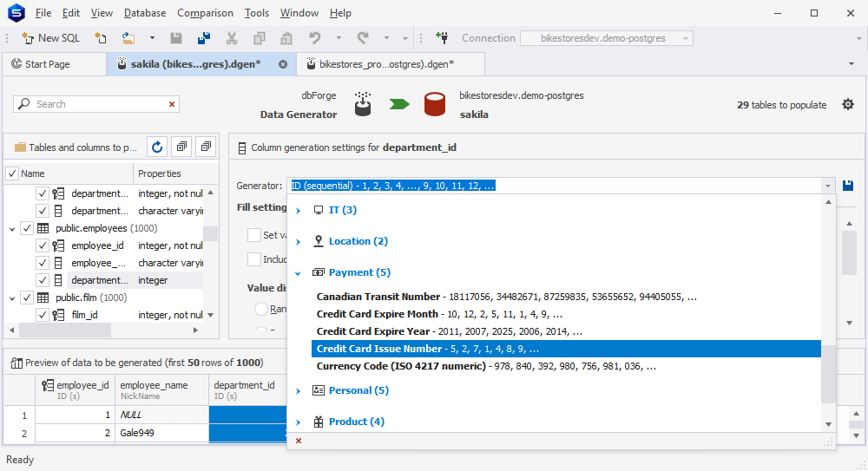Click the New SQL toolbar button
Screen dimensions: 868x471
pyautogui.click(x=50, y=38)
